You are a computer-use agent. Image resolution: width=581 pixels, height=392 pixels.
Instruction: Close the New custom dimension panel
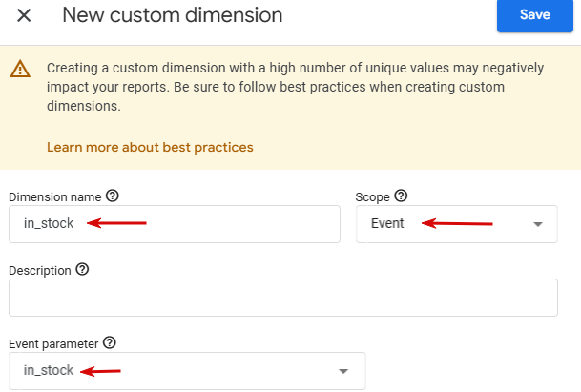[x=25, y=15]
